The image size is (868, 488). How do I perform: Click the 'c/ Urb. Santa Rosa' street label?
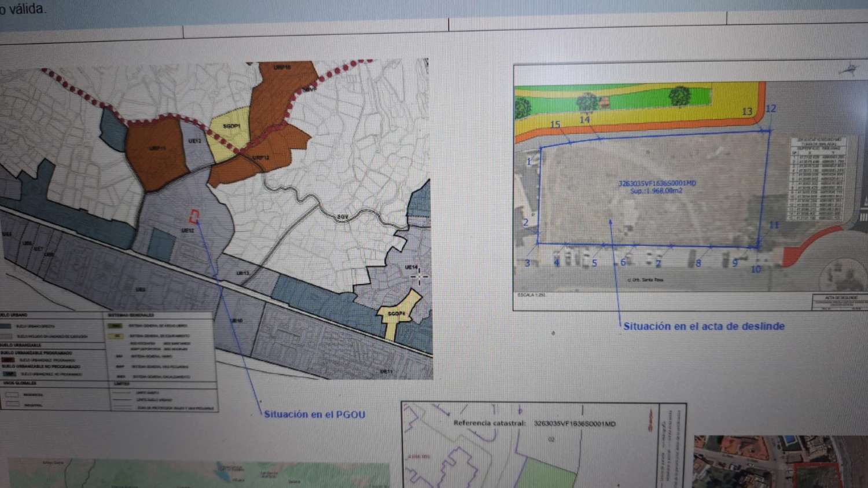pos(645,280)
